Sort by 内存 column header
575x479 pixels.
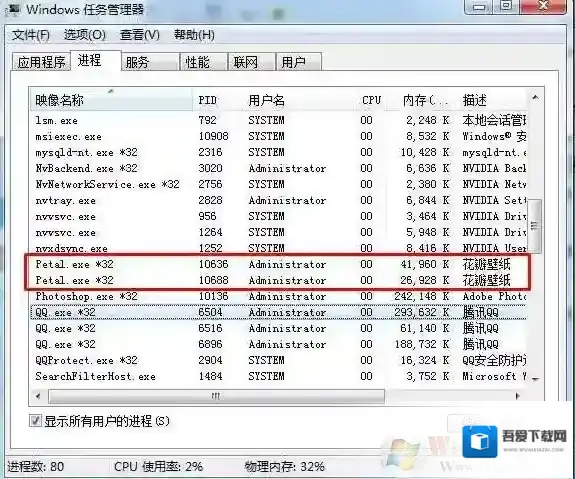pos(421,100)
